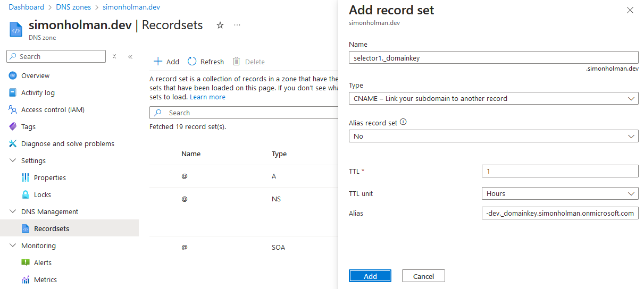
Task: Open the more options ellipsis beside title
Action: [237, 25]
